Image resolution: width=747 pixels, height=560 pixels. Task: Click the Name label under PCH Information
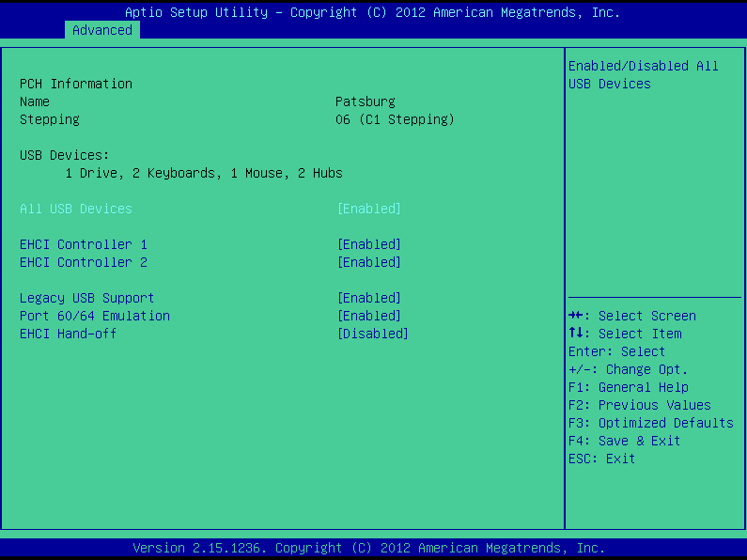[x=35, y=101]
